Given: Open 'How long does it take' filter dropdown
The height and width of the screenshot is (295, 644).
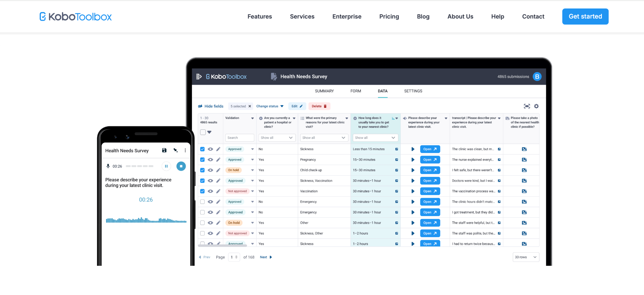Looking at the screenshot, I should coord(375,138).
